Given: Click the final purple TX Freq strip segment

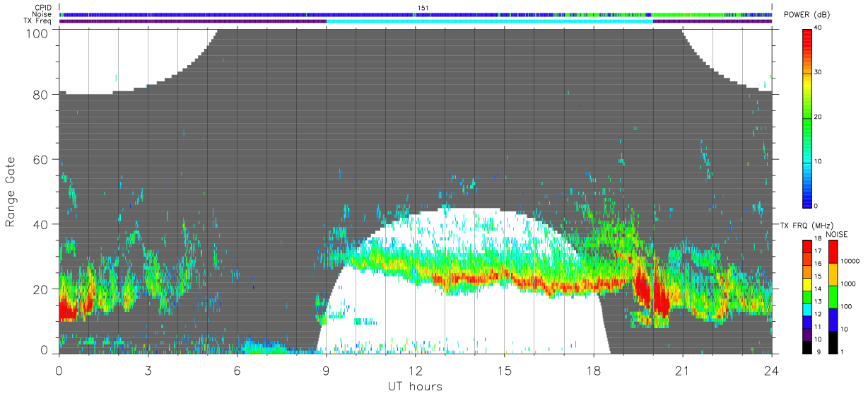Looking at the screenshot, I should pyautogui.click(x=712, y=21).
